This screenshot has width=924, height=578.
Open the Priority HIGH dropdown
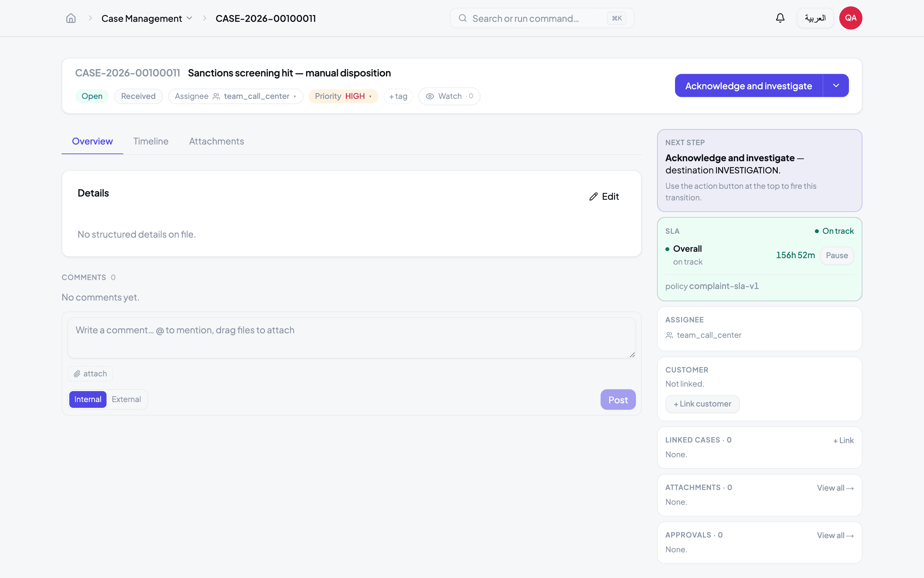pyautogui.click(x=343, y=96)
